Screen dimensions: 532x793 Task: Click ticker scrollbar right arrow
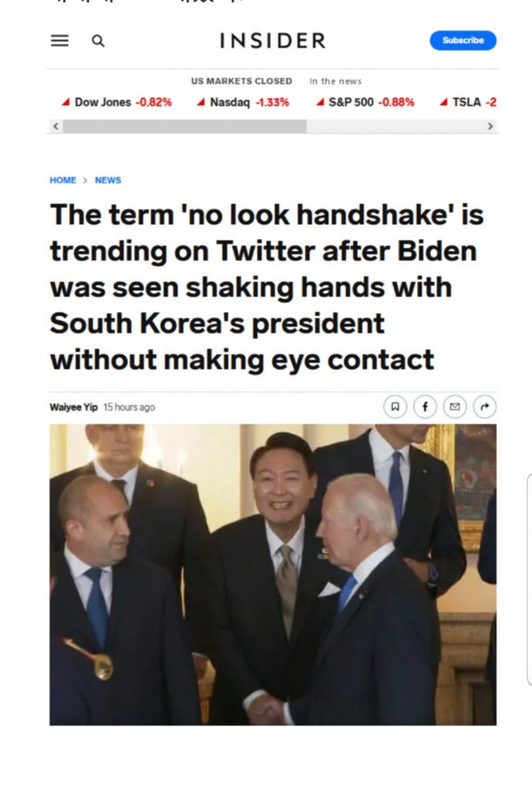tap(490, 126)
